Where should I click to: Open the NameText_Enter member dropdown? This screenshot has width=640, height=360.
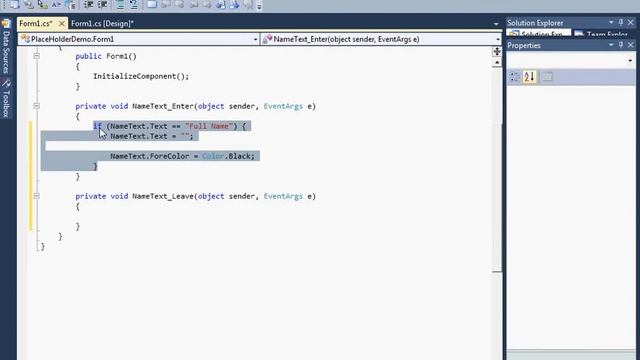pyautogui.click(x=381, y=39)
